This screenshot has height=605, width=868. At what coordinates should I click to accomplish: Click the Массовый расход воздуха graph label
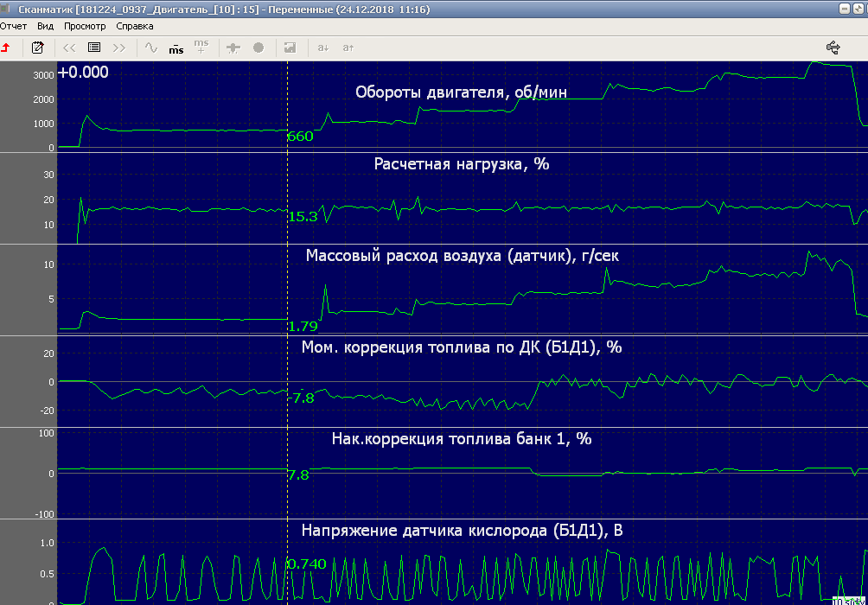(x=462, y=256)
